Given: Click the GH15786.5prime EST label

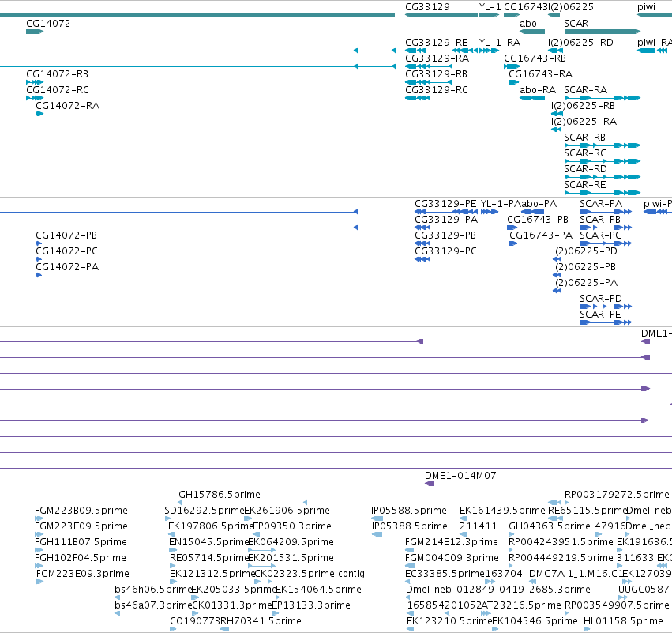Looking at the screenshot, I should [220, 495].
